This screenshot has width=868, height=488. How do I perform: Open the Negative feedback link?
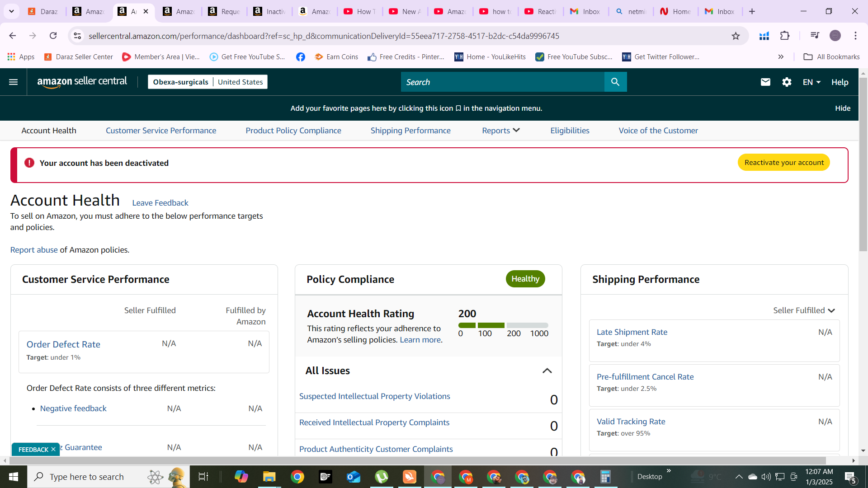tap(73, 408)
